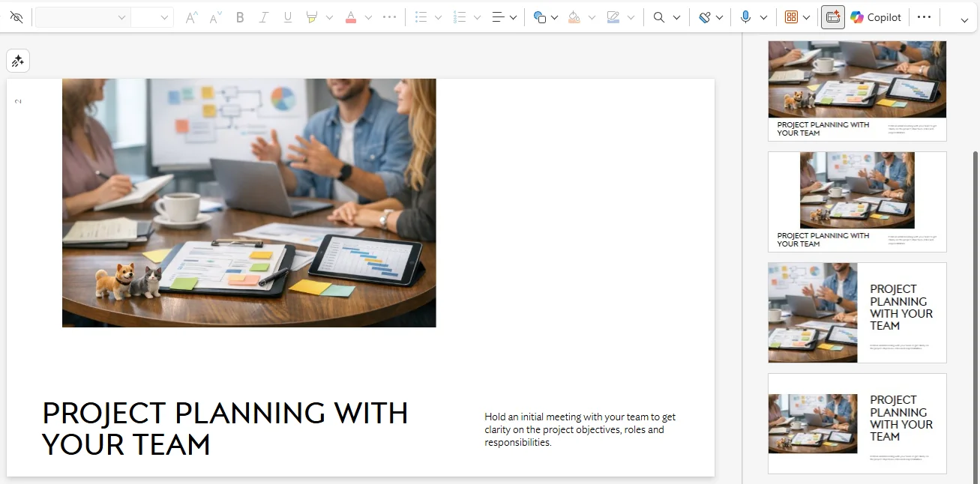Screen dimensions: 980x484
Task: Expand the arrow beside the paintbrush-style icon
Action: [x=720, y=17]
